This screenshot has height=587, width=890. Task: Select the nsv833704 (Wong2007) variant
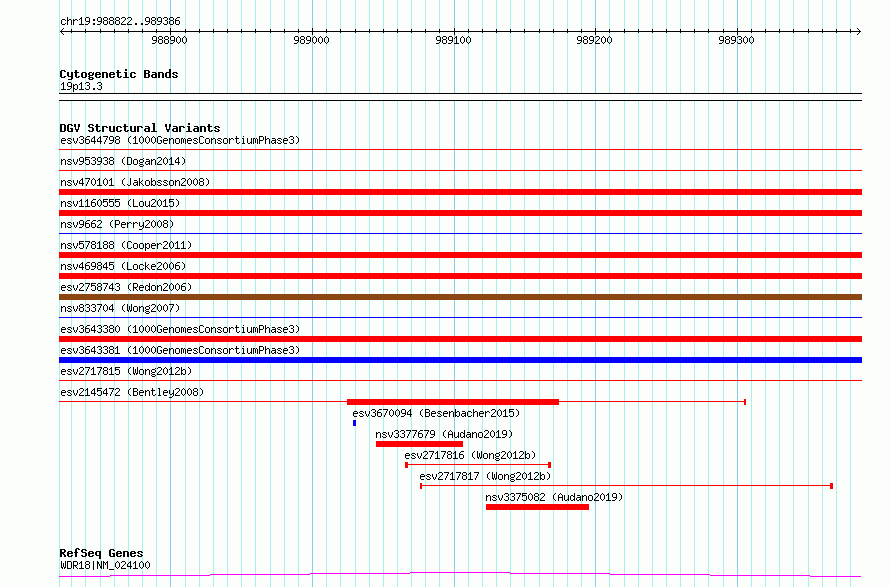[x=120, y=308]
